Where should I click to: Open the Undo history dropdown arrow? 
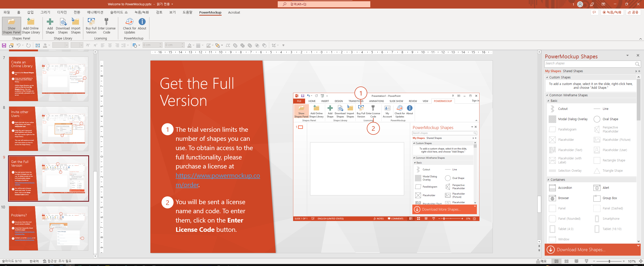tap(23, 46)
